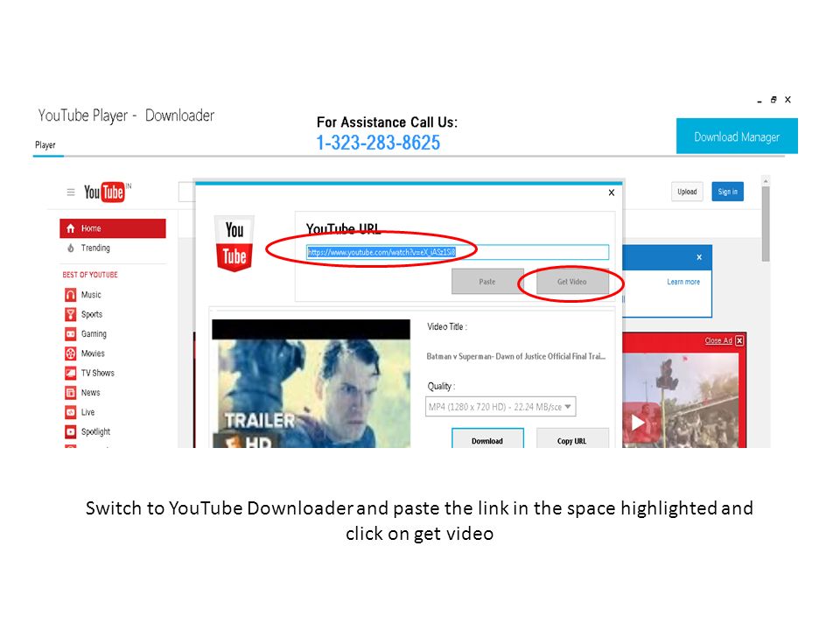Open the Sports category
840x630 pixels.
point(92,314)
